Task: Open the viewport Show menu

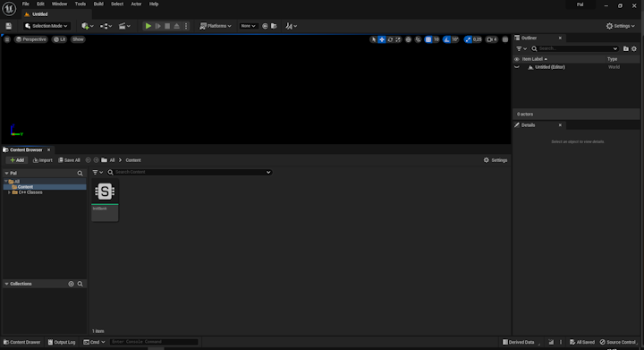Action: pyautogui.click(x=78, y=39)
